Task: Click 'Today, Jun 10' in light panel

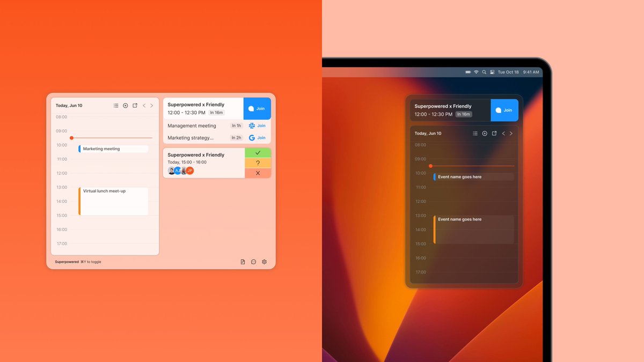Action: click(69, 106)
